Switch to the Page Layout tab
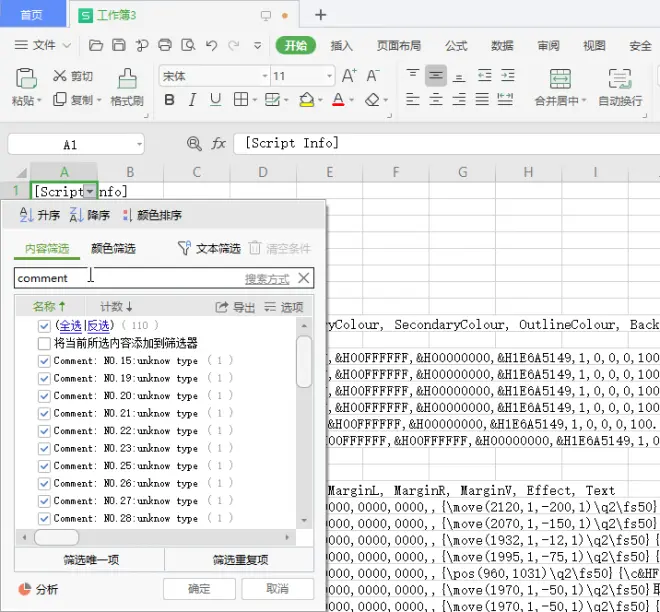660x612 pixels. [399, 45]
